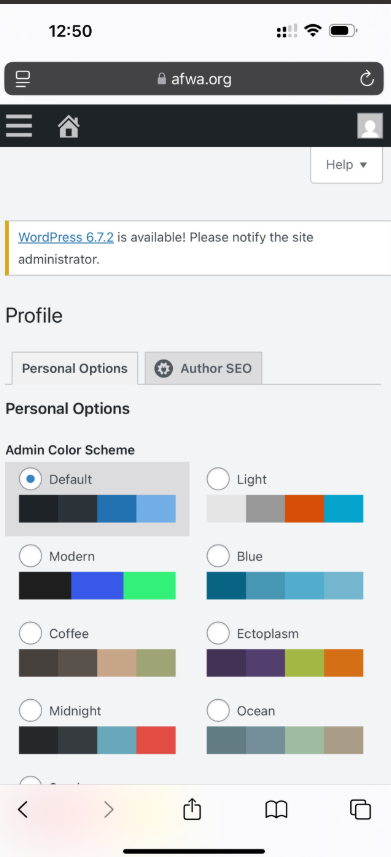The height and width of the screenshot is (857, 391).
Task: Open the Personal Options tab
Action: [x=74, y=368]
